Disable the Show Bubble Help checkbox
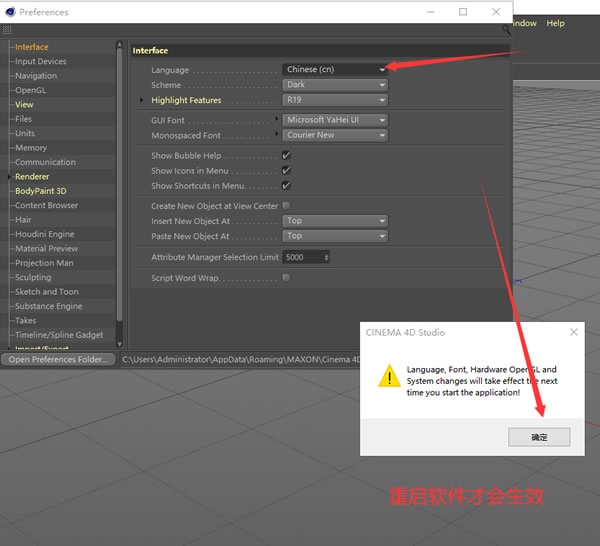This screenshot has width=600, height=546. click(286, 156)
